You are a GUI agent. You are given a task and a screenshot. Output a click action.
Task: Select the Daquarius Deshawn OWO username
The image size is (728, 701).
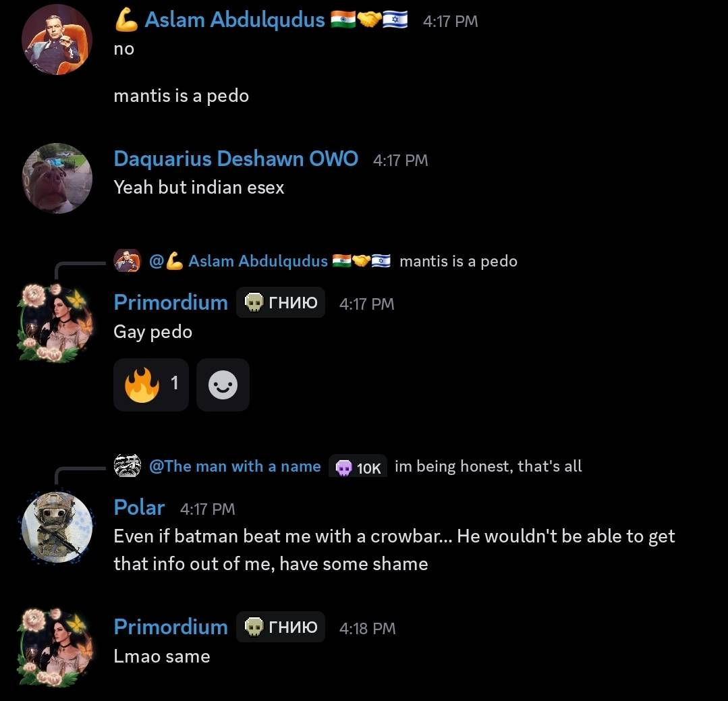click(x=236, y=159)
